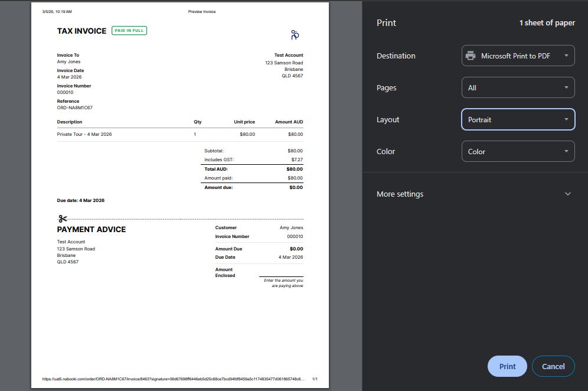Click the More settings chevron arrow

(568, 194)
